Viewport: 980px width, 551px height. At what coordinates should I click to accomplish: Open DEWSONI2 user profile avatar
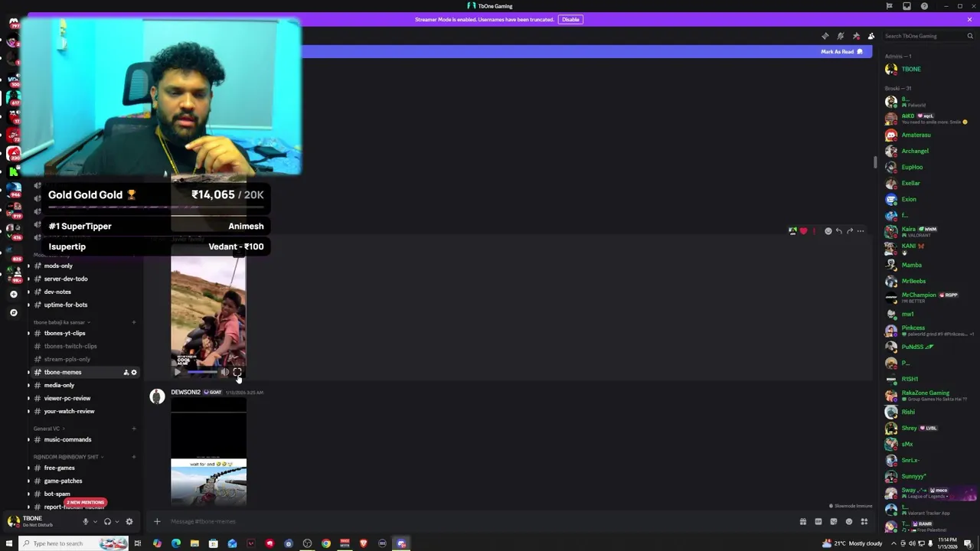tap(157, 396)
